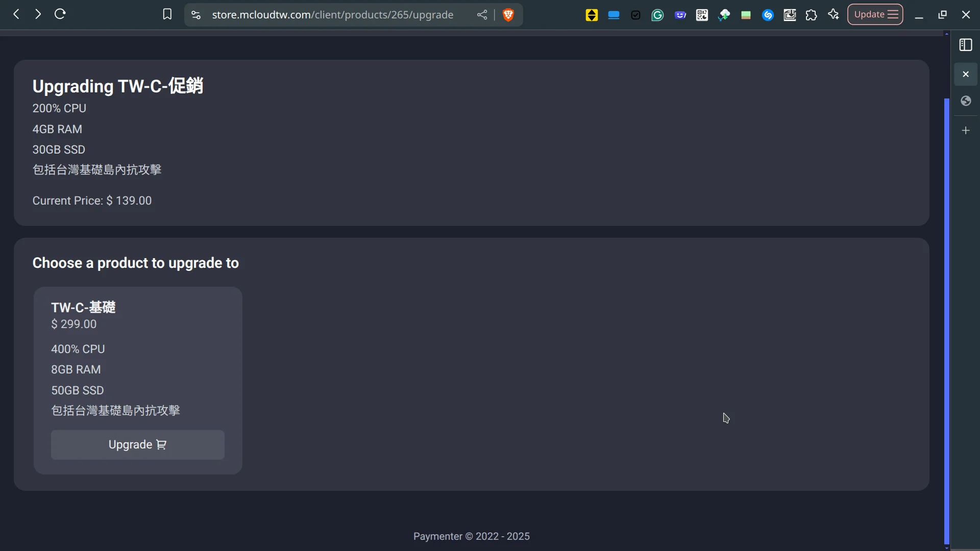Click the page vertical scrollbar

(947, 321)
